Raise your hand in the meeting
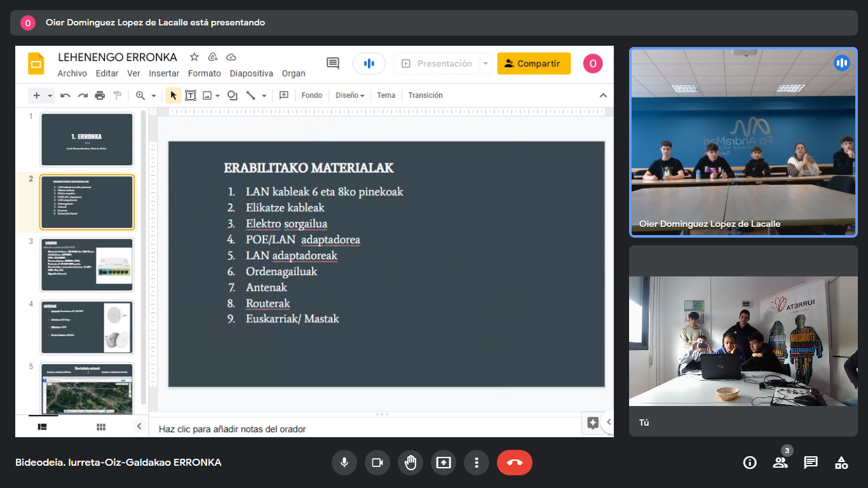Viewport: 868px width, 488px height. (410, 463)
